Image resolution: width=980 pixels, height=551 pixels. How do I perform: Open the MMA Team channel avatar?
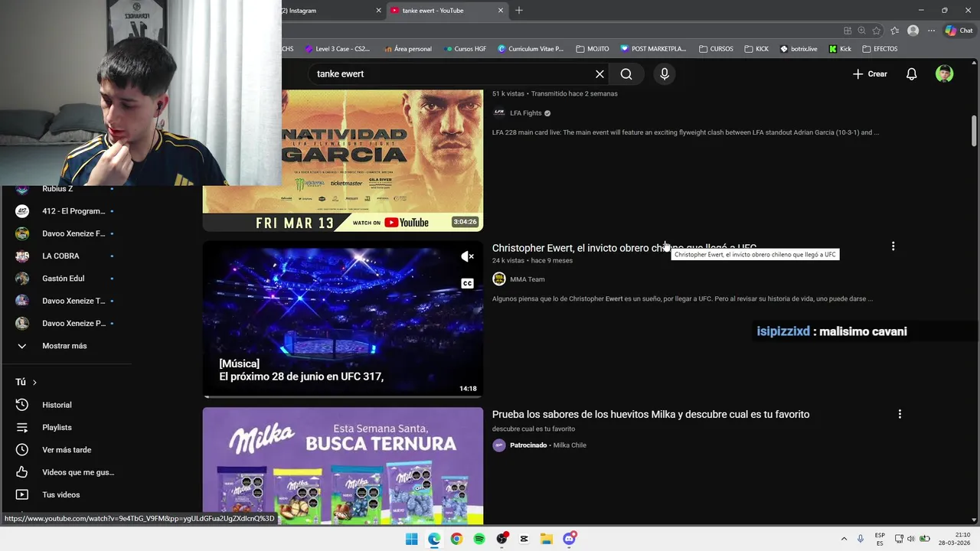499,279
